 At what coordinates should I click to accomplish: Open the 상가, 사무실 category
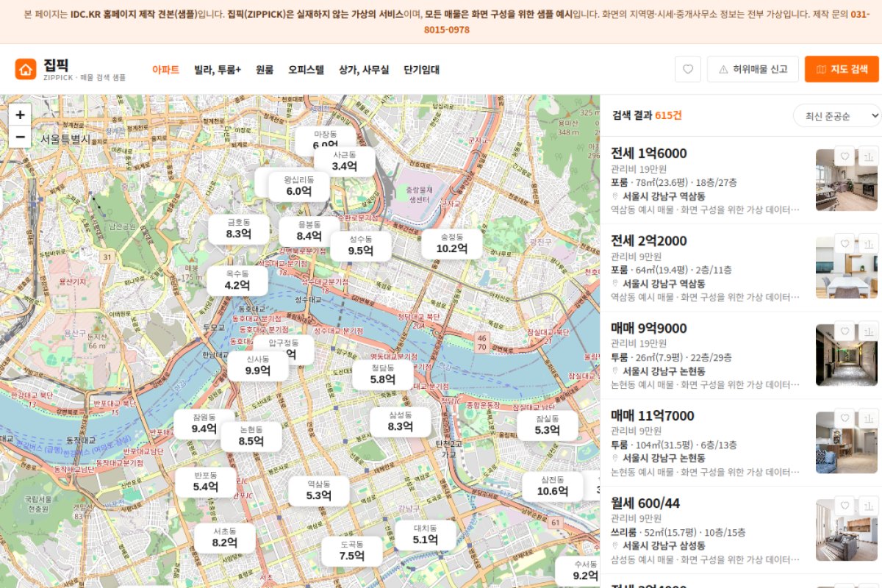point(364,70)
